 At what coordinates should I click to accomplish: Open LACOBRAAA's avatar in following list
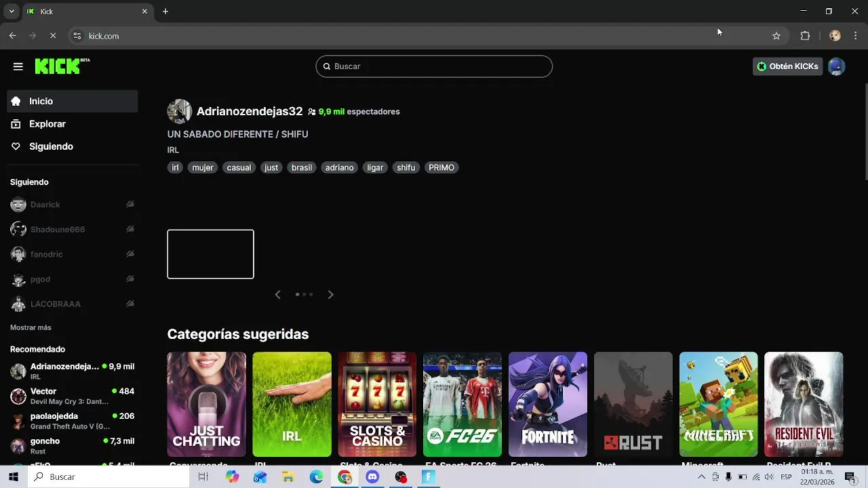pos(18,304)
